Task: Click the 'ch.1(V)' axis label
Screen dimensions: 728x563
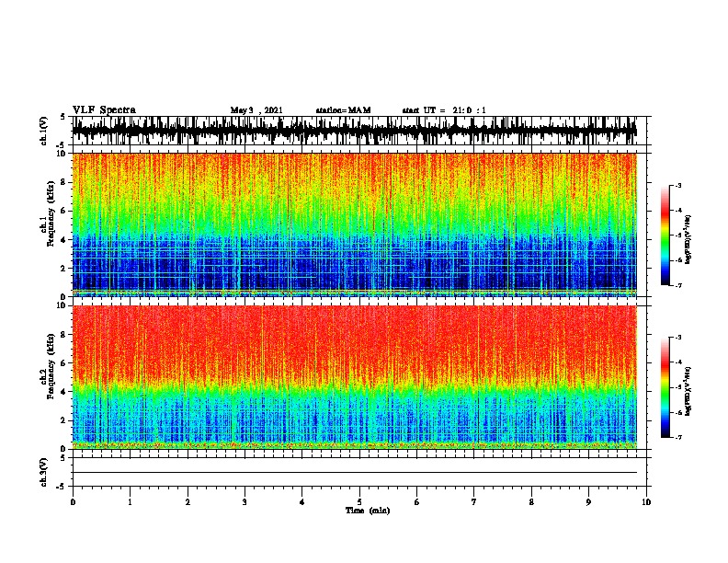Action: 44,131
